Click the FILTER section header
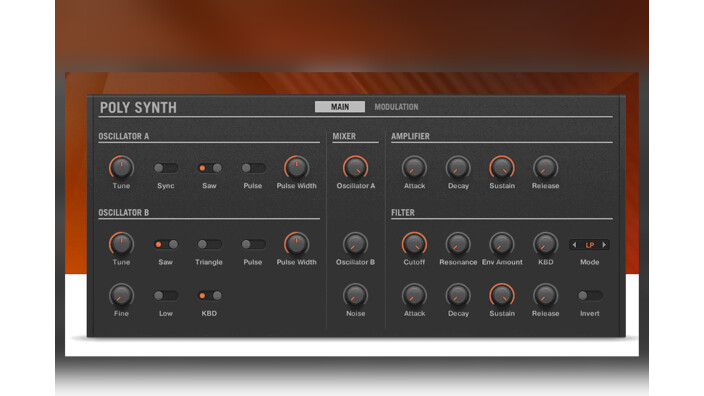Image resolution: width=704 pixels, height=396 pixels. [x=403, y=212]
